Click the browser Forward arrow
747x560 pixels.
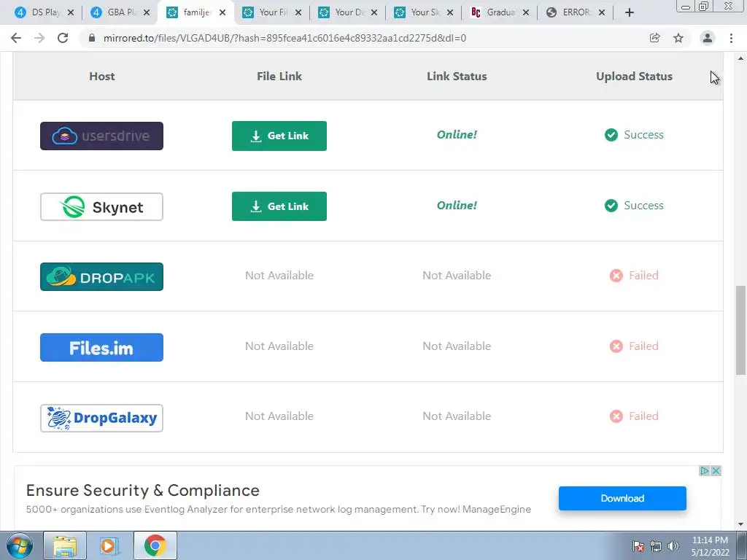tap(39, 38)
